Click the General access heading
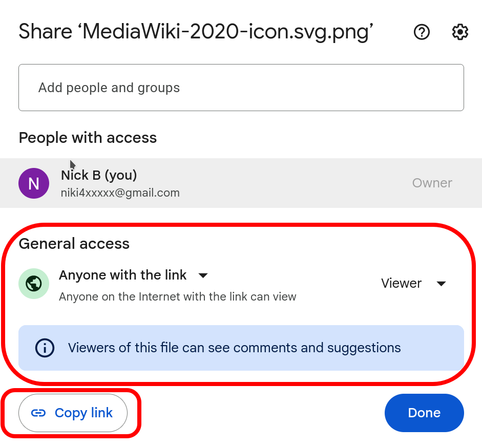This screenshot has height=448, width=482. pyautogui.click(x=74, y=244)
